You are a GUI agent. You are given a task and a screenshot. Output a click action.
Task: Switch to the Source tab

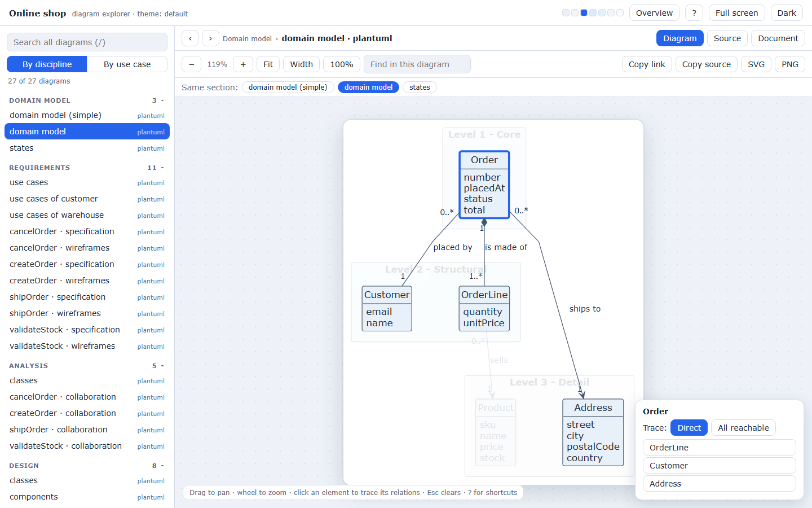coord(727,38)
